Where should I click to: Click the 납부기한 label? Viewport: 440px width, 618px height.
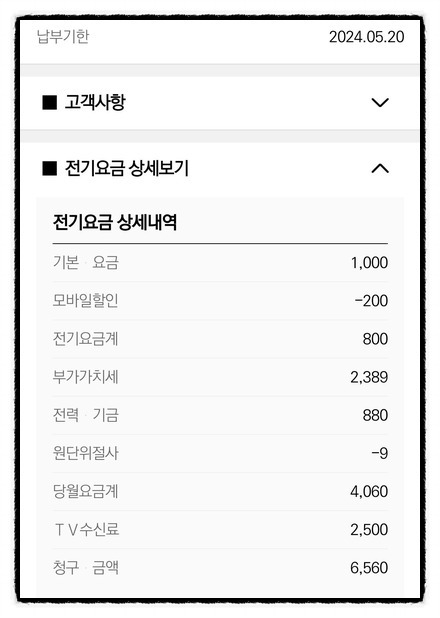tap(63, 36)
